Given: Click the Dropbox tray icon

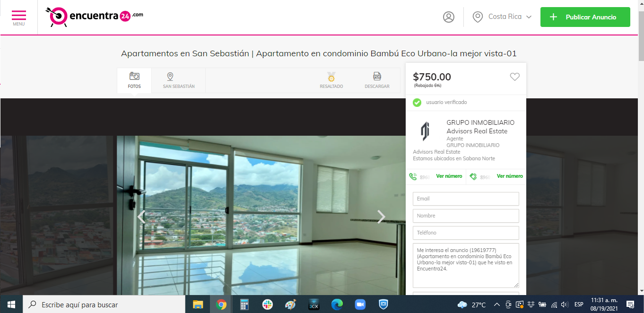Looking at the screenshot, I should pos(531,304).
